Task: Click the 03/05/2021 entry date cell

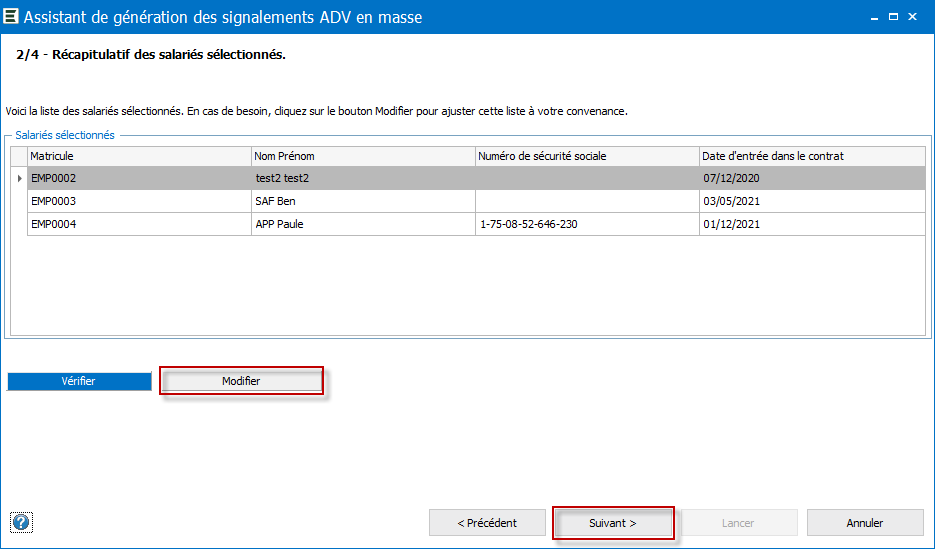Action: 812,201
